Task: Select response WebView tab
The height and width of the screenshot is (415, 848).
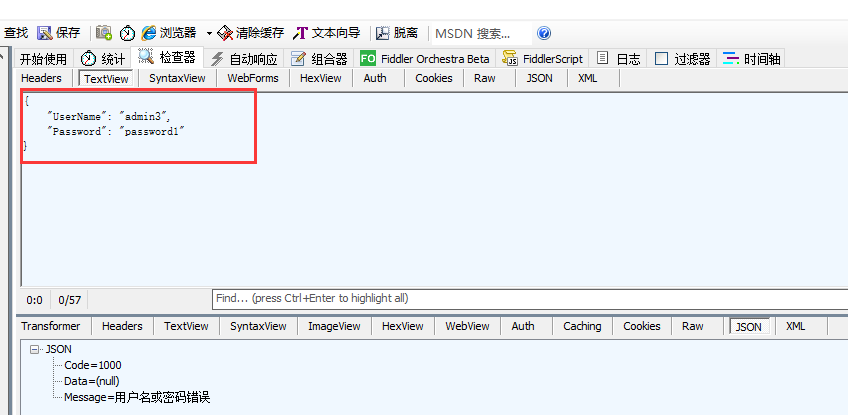Action: (x=467, y=326)
